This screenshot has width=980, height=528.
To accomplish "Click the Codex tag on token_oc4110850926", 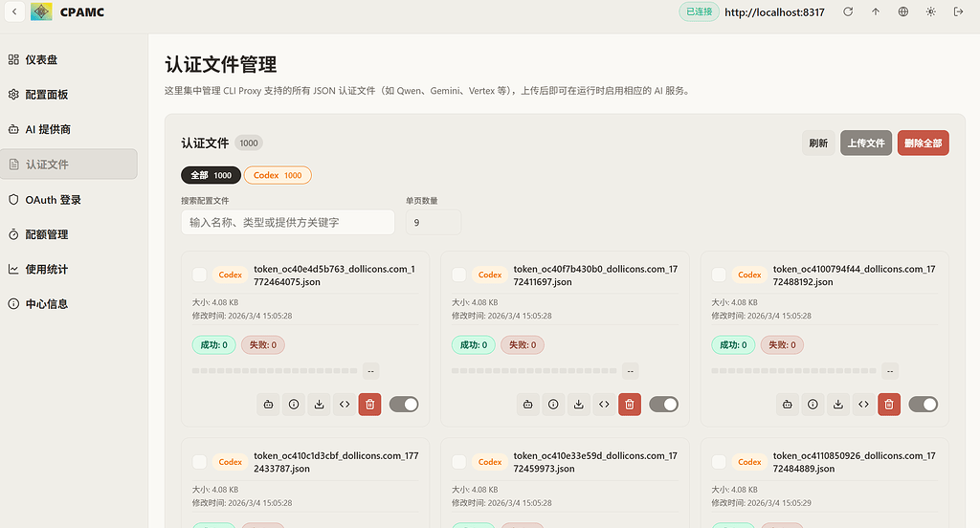I will [748, 462].
